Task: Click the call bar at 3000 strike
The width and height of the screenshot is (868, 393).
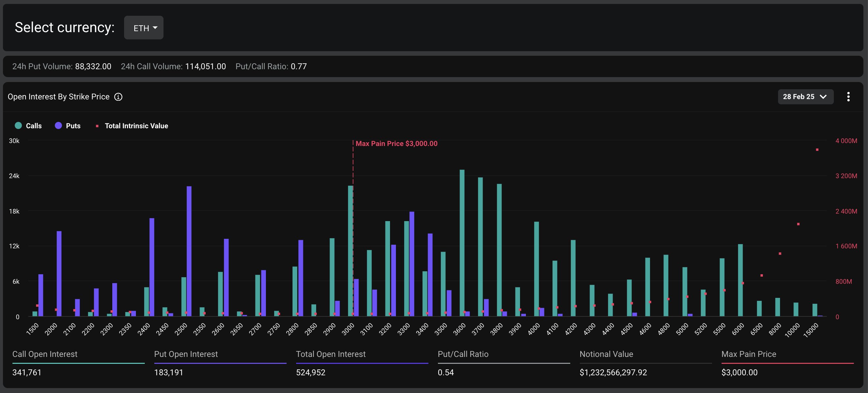Action: point(350,251)
